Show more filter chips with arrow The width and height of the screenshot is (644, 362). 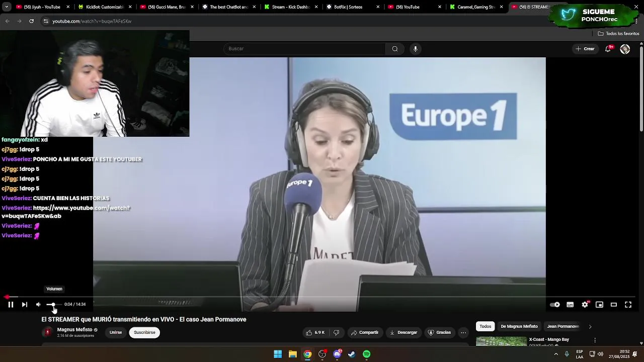[x=590, y=326]
